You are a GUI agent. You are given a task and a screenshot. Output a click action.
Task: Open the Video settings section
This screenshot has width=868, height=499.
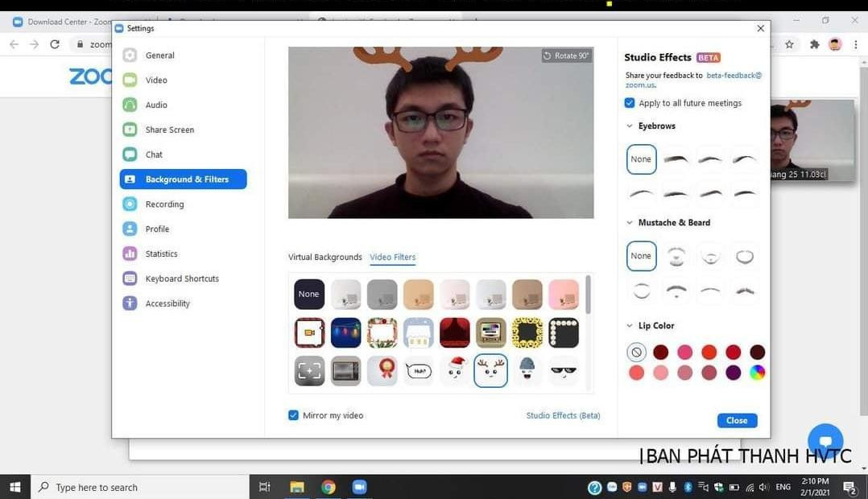coord(155,80)
